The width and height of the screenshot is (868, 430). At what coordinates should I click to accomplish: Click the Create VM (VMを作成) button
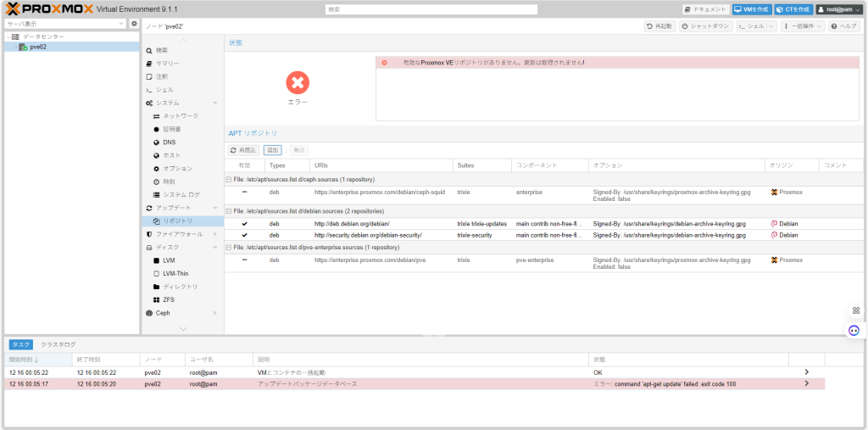click(x=751, y=9)
